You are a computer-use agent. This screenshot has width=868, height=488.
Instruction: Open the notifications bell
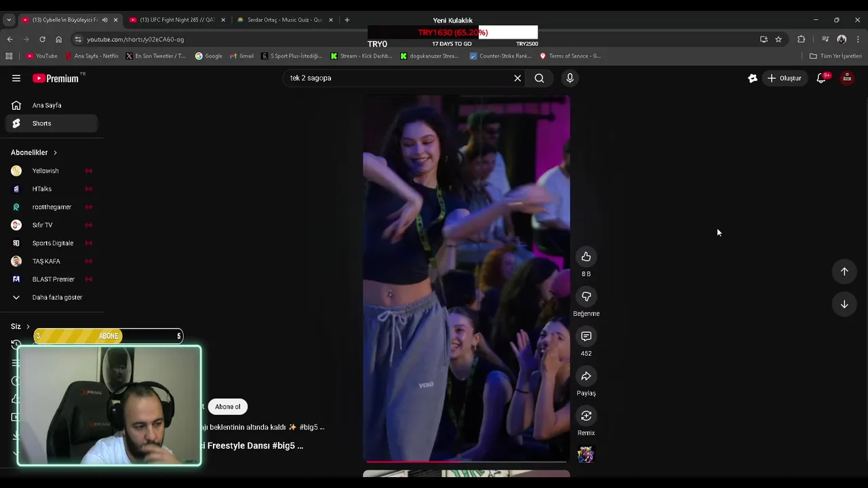[x=821, y=78]
